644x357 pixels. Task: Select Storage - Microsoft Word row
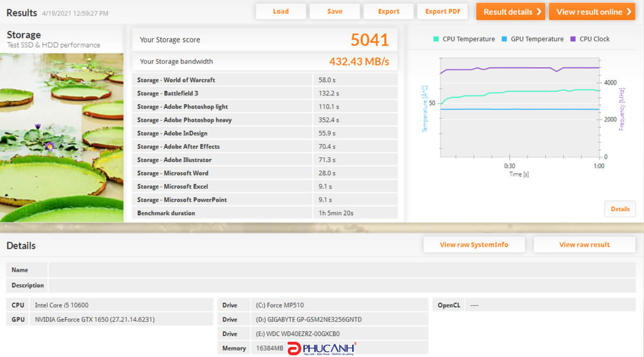pos(265,173)
